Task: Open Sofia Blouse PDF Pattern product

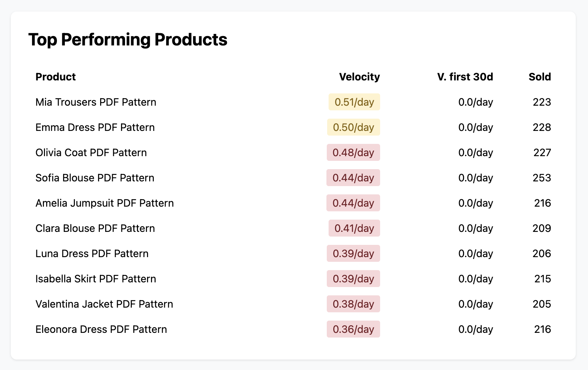Action: point(95,178)
